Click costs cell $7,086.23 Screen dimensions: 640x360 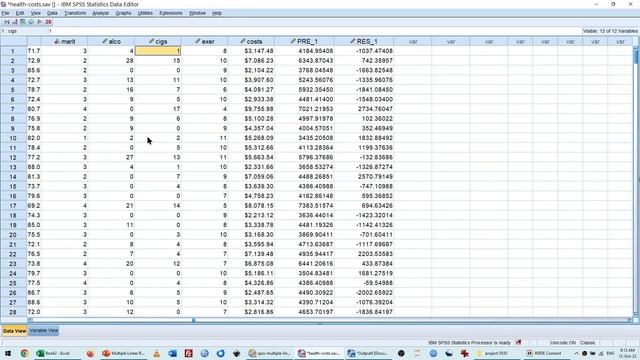[x=251, y=60]
